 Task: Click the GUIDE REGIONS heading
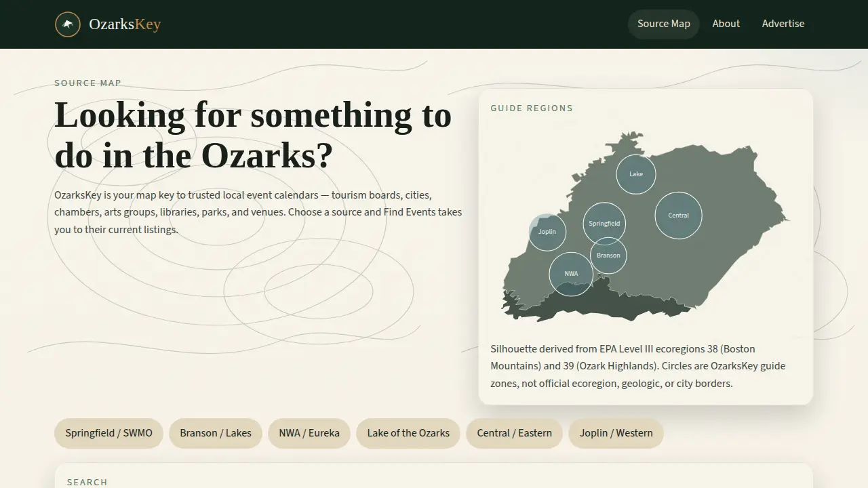pos(532,108)
